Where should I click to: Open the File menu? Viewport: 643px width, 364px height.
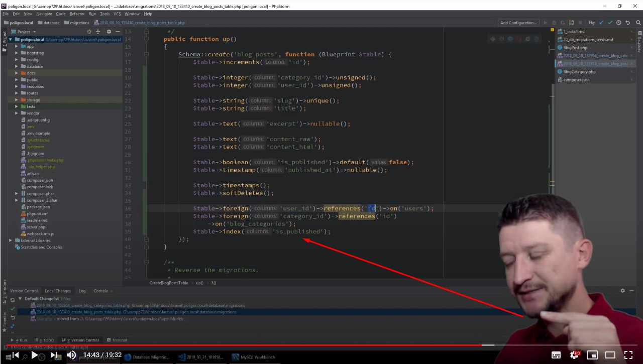coord(6,14)
